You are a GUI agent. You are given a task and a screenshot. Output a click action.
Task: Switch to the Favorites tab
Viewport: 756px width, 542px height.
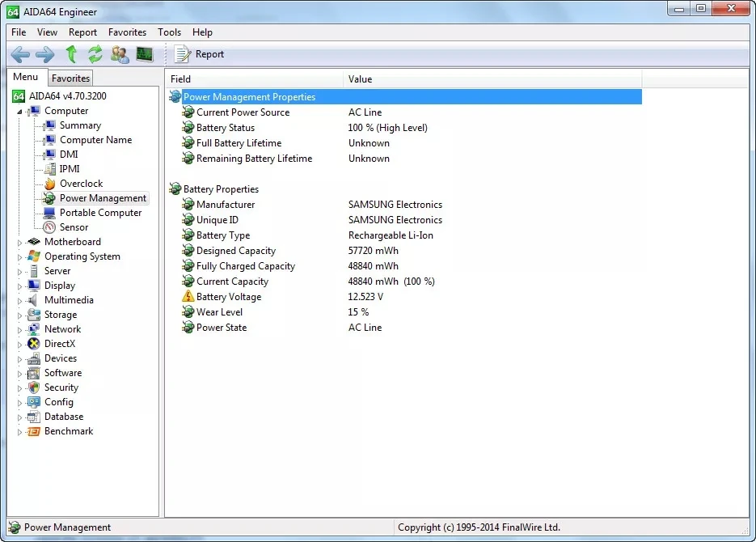pyautogui.click(x=70, y=78)
